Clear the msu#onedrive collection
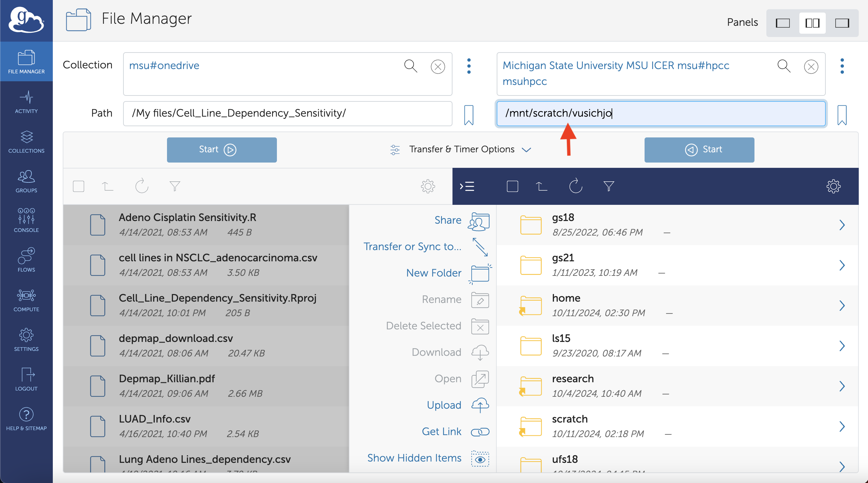 pos(438,66)
